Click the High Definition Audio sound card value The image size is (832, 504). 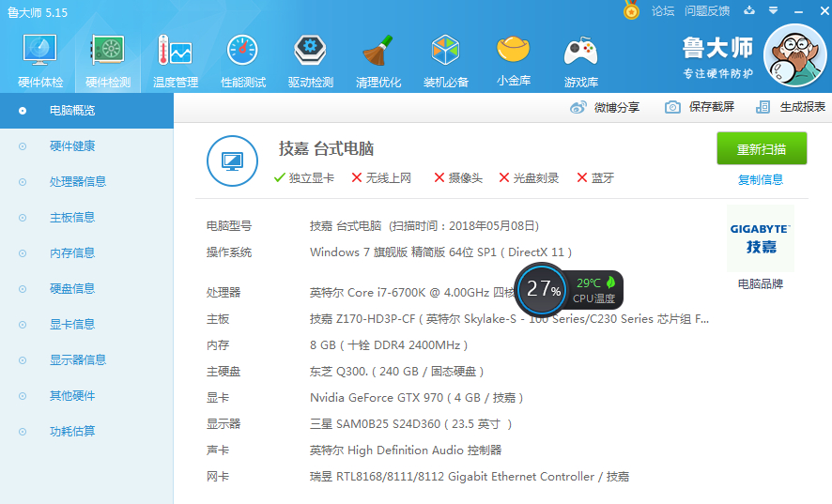click(406, 451)
